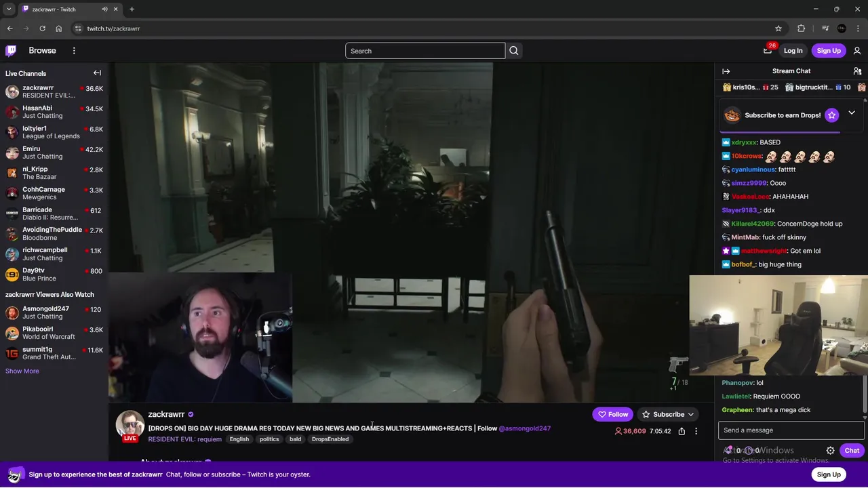The image size is (868, 488).
Task: Click the search magnifier button
Action: (x=514, y=51)
